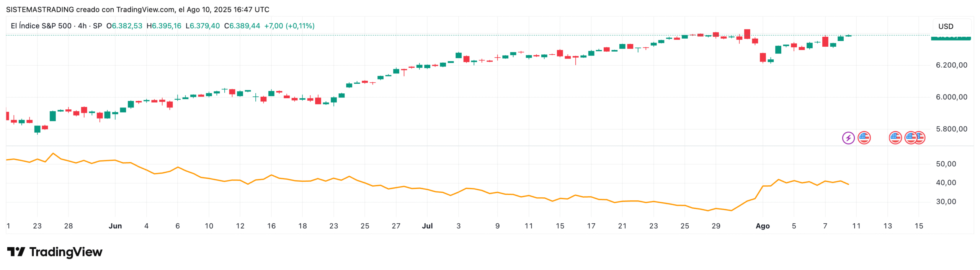
Task: Open the USD currency dropdown
Action: tap(946, 26)
